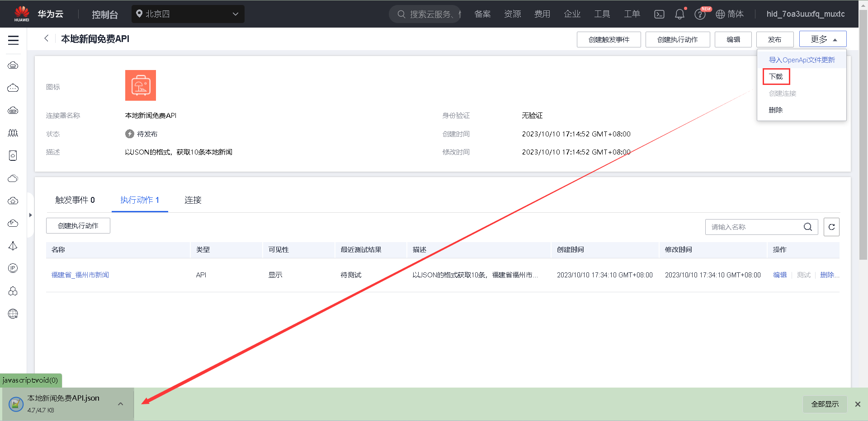Open the 费用 nav item
Image resolution: width=868 pixels, height=421 pixels.
point(542,14)
